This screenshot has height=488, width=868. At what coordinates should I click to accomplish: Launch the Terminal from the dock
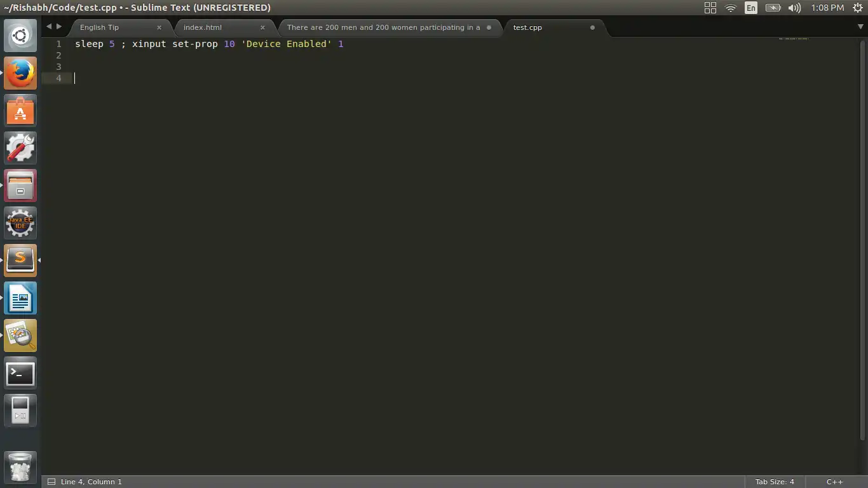coord(20,373)
